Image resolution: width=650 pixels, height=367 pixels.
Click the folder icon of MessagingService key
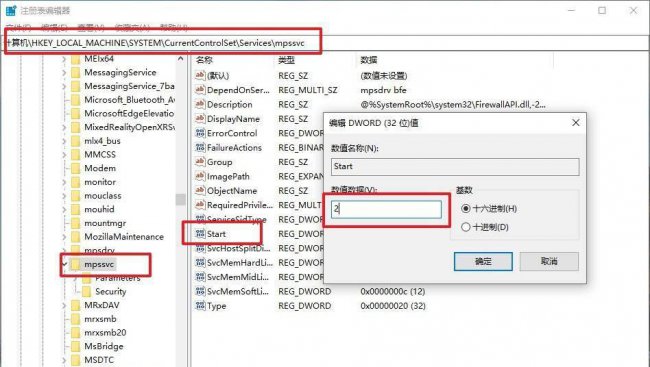point(75,73)
